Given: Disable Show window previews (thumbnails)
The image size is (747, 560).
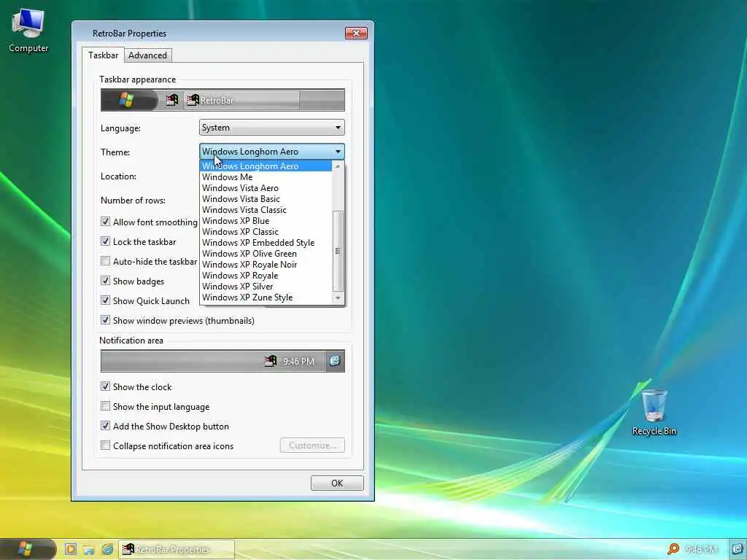Looking at the screenshot, I should coord(105,320).
